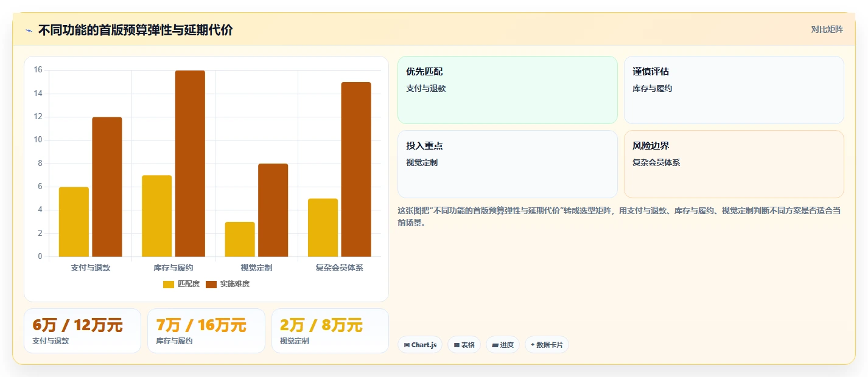
Task: Click the 库存与履约 匹配度 bar
Action: pos(157,216)
